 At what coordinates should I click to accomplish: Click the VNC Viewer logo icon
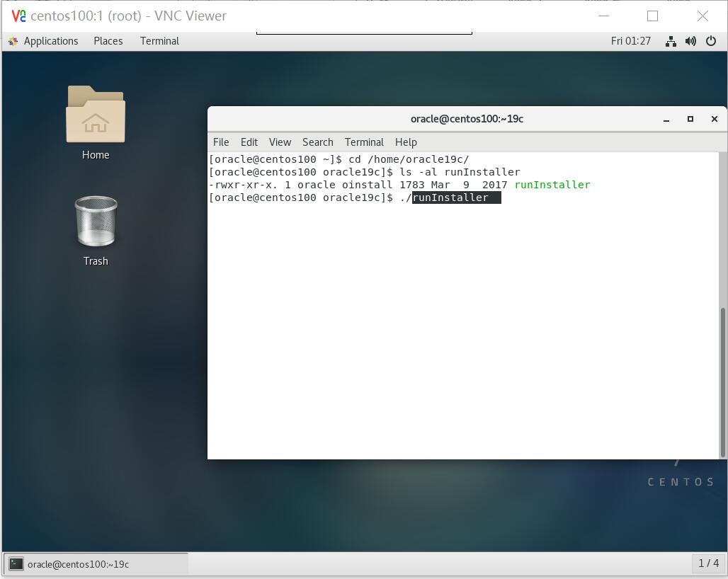(x=18, y=16)
